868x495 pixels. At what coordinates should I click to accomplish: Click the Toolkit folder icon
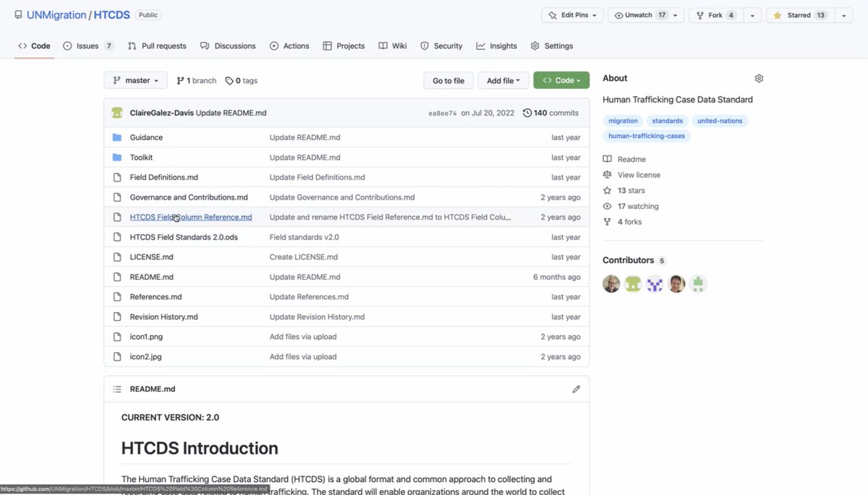117,158
